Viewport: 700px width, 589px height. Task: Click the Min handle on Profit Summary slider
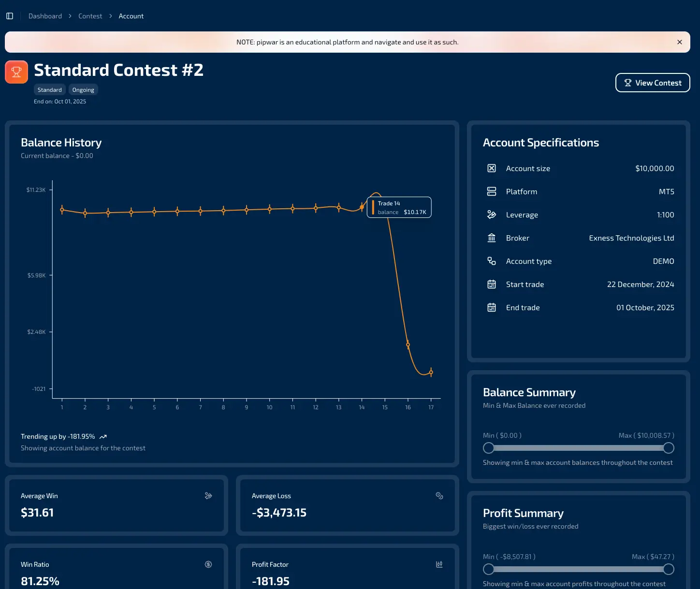pyautogui.click(x=489, y=569)
